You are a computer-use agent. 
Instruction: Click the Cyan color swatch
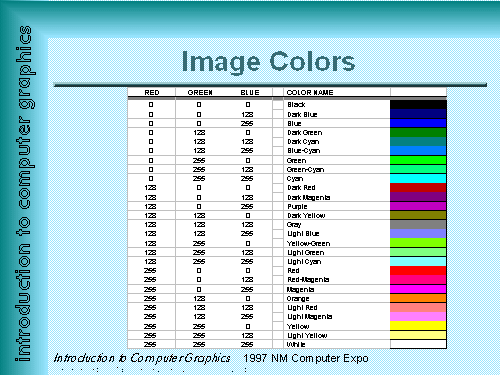(418, 178)
